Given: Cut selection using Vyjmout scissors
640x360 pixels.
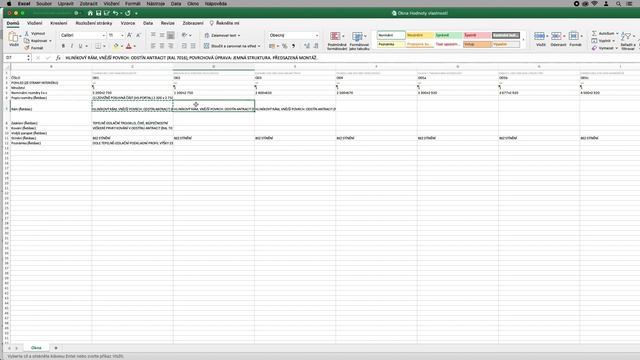Looking at the screenshot, I should pos(35,33).
